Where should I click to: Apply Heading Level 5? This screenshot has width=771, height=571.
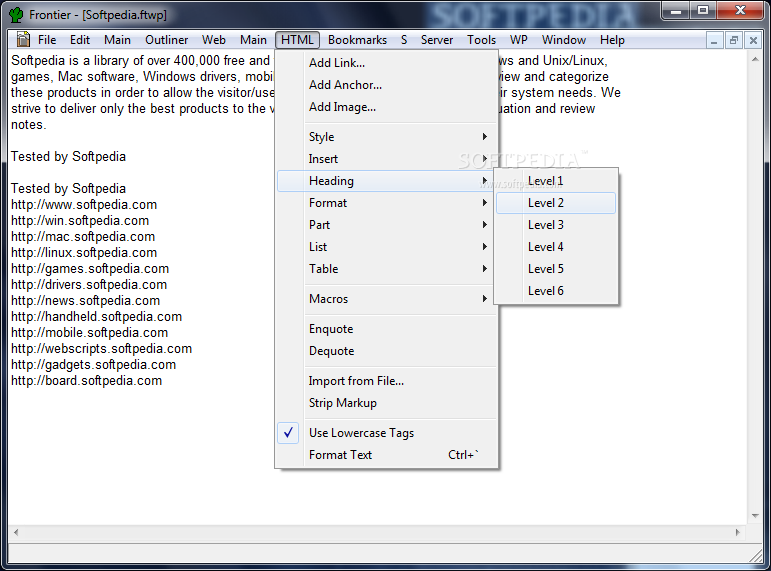tap(556, 269)
